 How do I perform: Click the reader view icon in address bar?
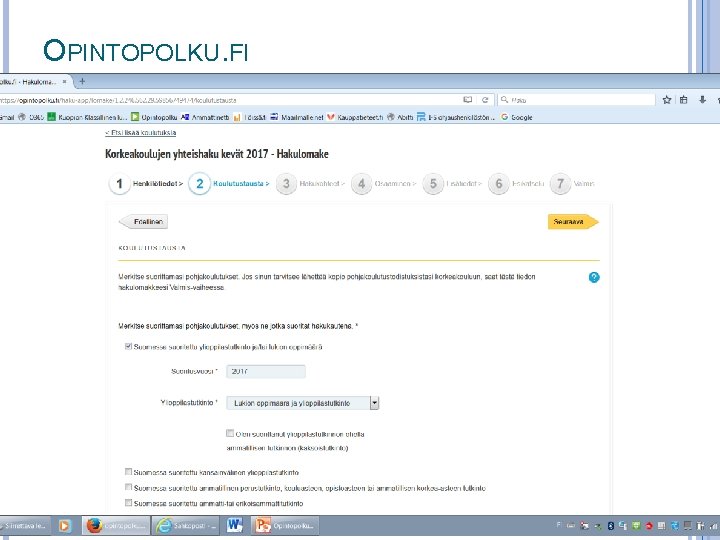pyautogui.click(x=467, y=100)
